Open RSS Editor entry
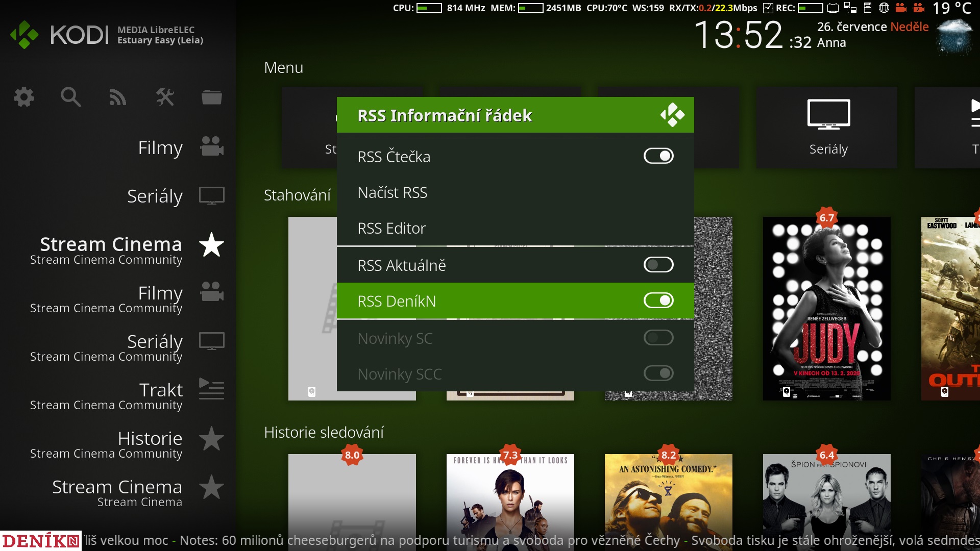Viewport: 980px width, 551px height. pyautogui.click(x=391, y=229)
